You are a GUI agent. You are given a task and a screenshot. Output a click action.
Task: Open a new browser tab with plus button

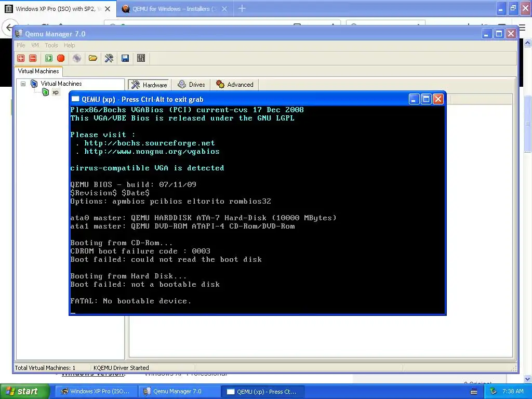click(x=242, y=8)
